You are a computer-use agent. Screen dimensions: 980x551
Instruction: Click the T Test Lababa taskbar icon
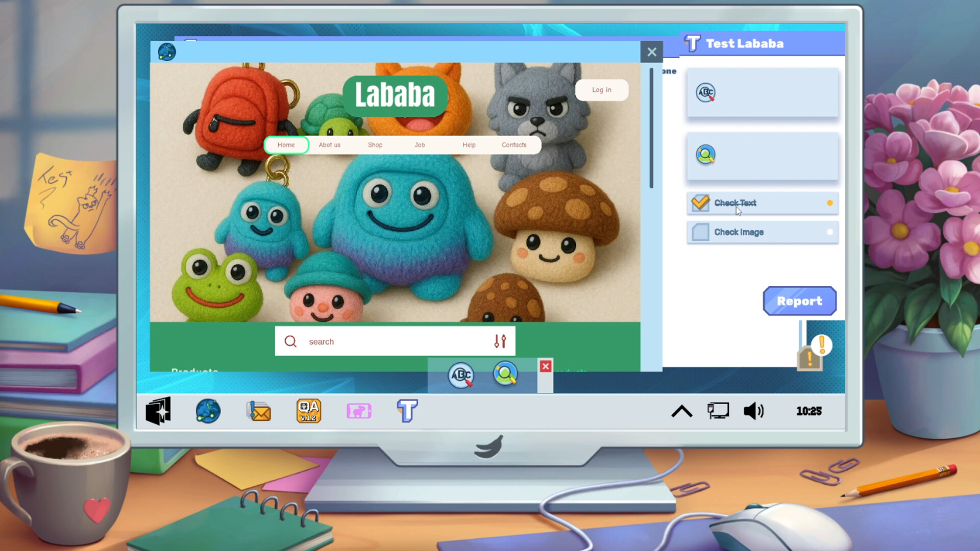(x=407, y=411)
